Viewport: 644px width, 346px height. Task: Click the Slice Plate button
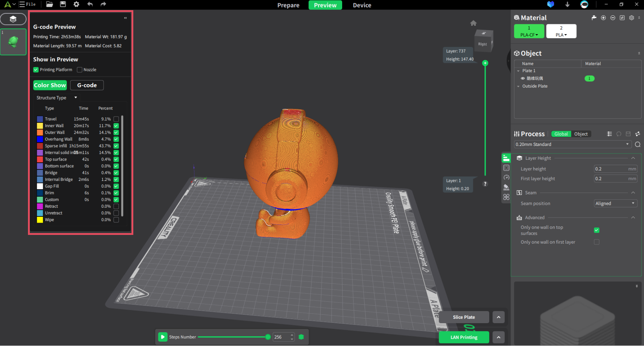[464, 317]
